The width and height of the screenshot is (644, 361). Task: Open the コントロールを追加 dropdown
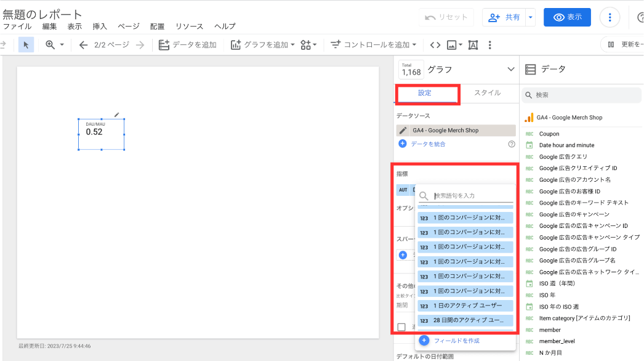tap(373, 45)
